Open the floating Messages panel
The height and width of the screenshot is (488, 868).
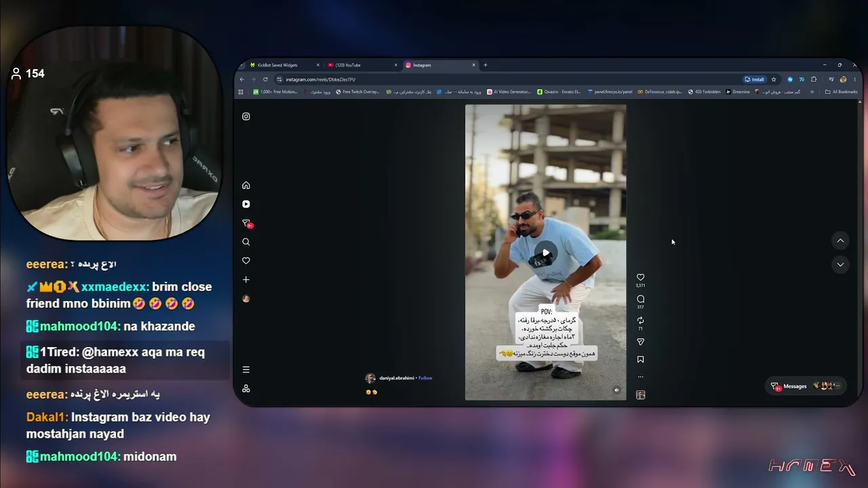click(806, 386)
